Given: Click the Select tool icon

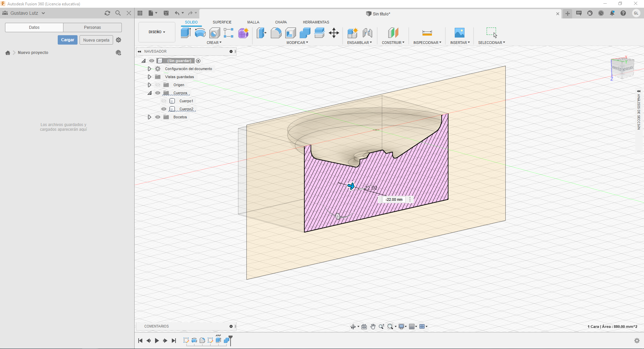Looking at the screenshot, I should click(492, 33).
